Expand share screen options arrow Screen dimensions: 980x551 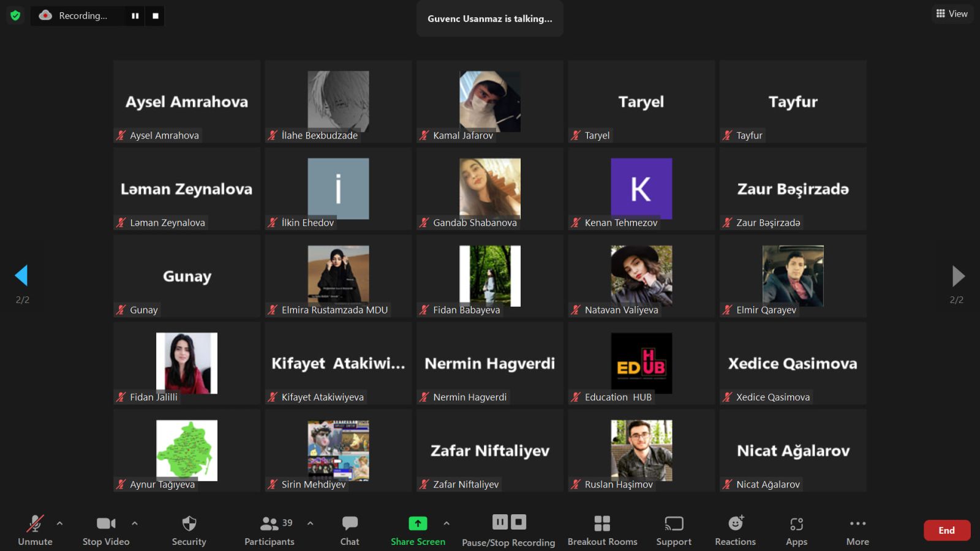pos(447,523)
